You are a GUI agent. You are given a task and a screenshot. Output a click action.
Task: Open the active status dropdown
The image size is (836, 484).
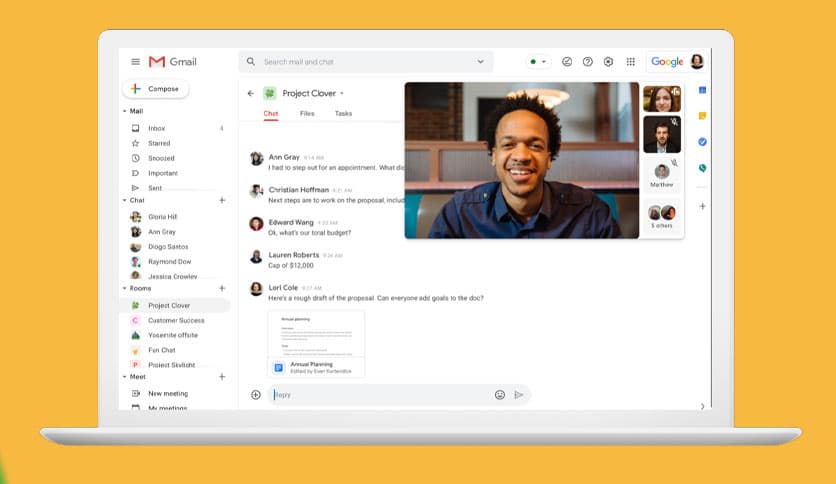coord(537,62)
